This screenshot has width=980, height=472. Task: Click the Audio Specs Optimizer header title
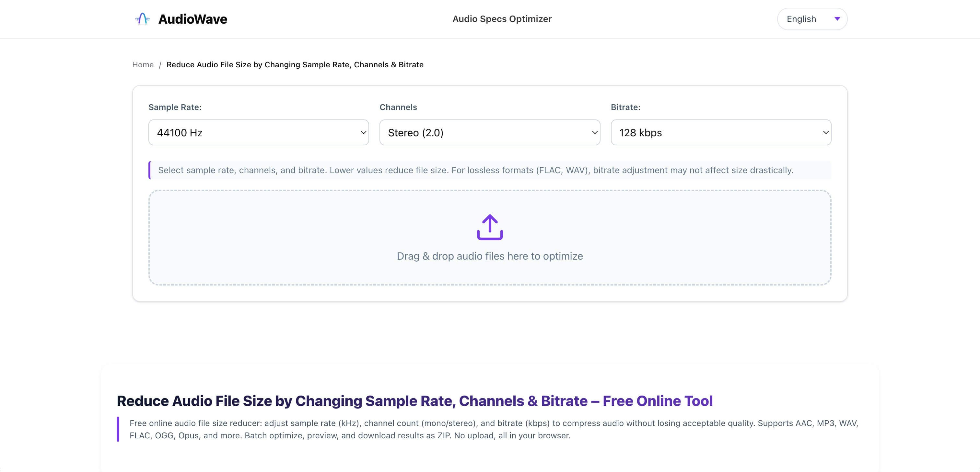click(502, 19)
